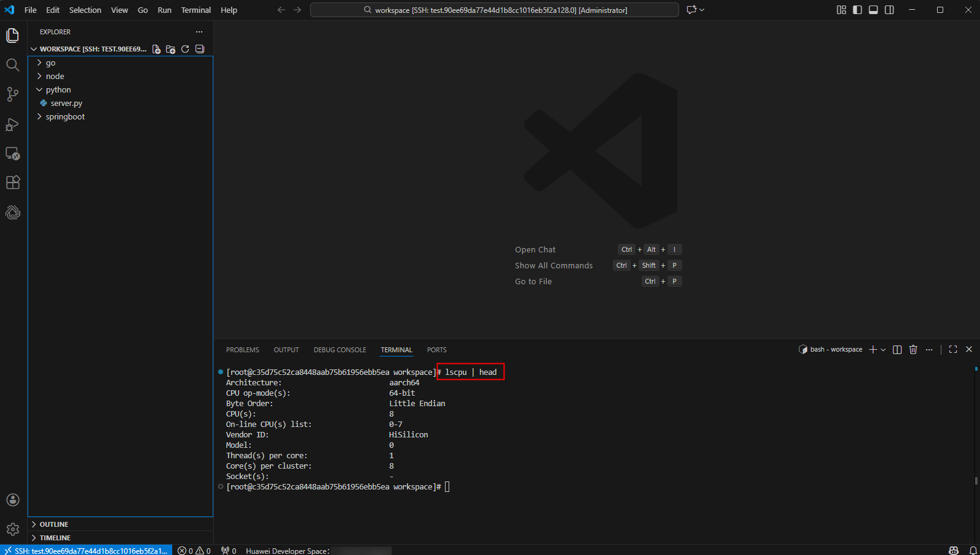Expand the node folder
The image size is (980, 555).
[120, 76]
